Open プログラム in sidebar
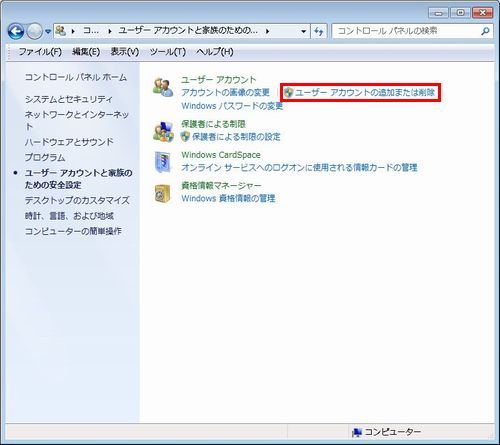This screenshot has width=500, height=445. click(45, 157)
